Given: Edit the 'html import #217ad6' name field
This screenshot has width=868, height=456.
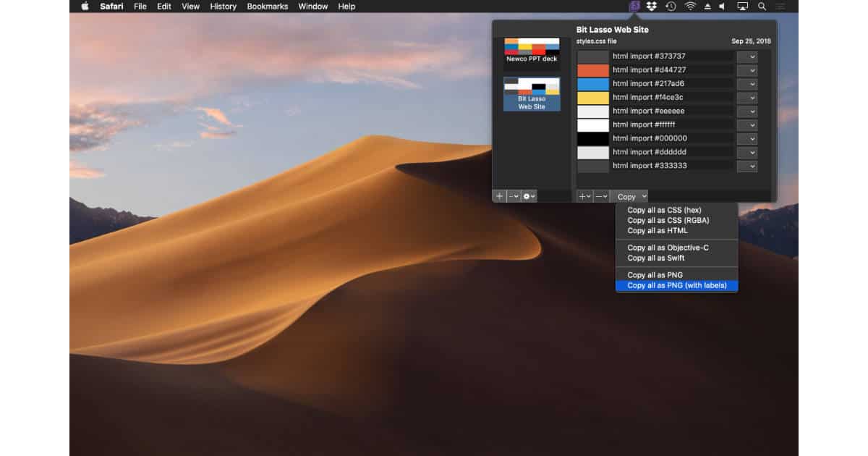Looking at the screenshot, I should pyautogui.click(x=673, y=84).
